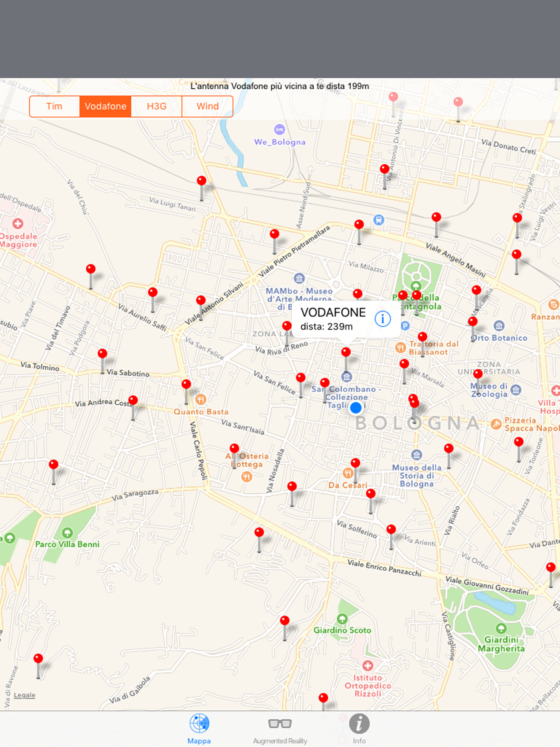Tap the Giardino Scoto park icon
The image size is (560, 747).
pyautogui.click(x=342, y=619)
